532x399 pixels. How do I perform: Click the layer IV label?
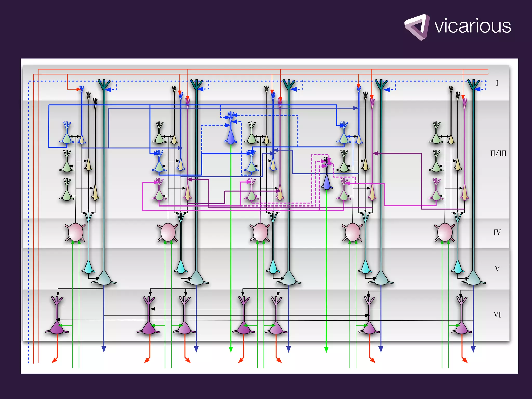coord(497,232)
